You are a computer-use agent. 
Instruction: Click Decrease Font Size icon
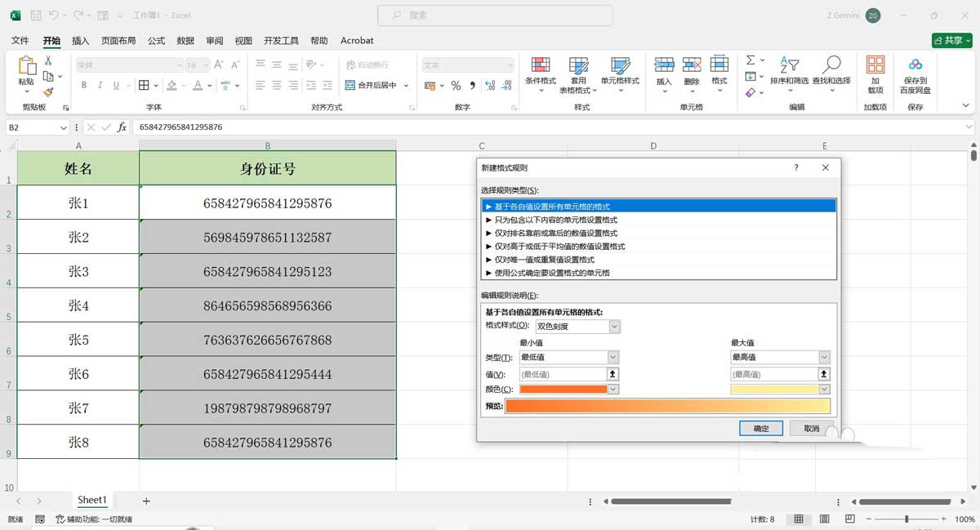pos(235,65)
